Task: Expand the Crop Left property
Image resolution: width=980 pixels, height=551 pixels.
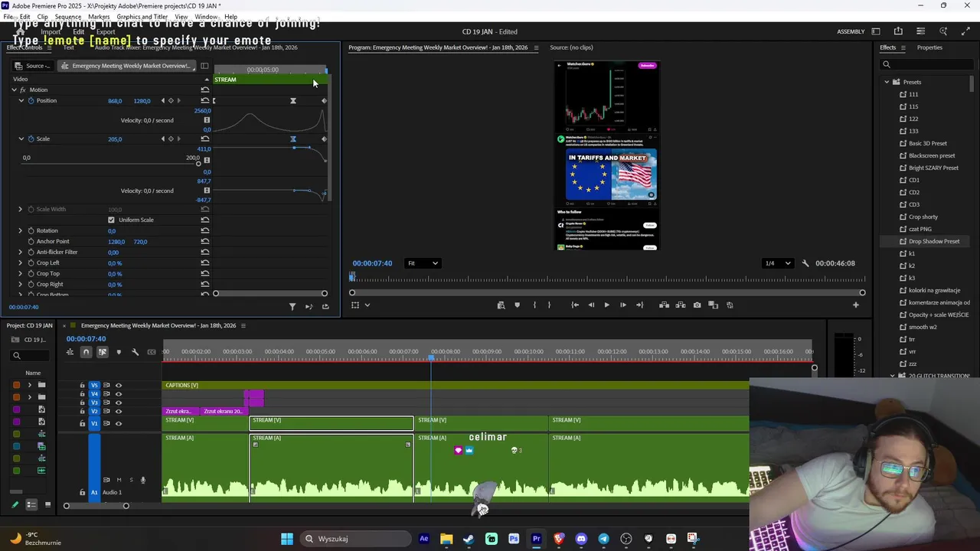Action: [21, 262]
